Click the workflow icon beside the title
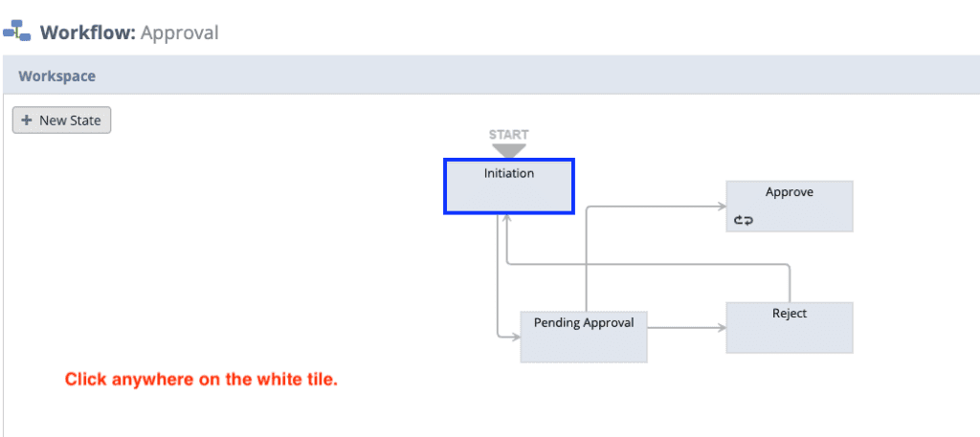 coord(17,31)
